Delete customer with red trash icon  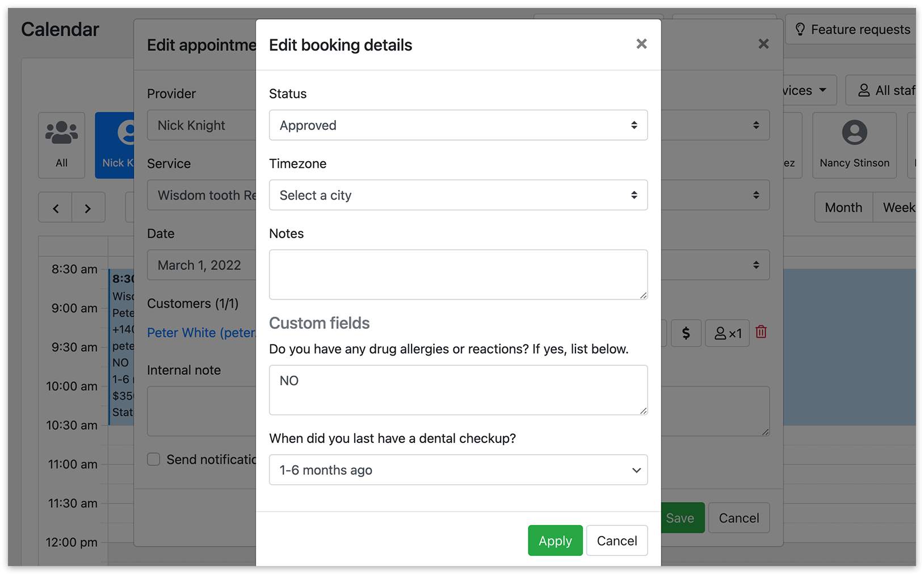(761, 332)
